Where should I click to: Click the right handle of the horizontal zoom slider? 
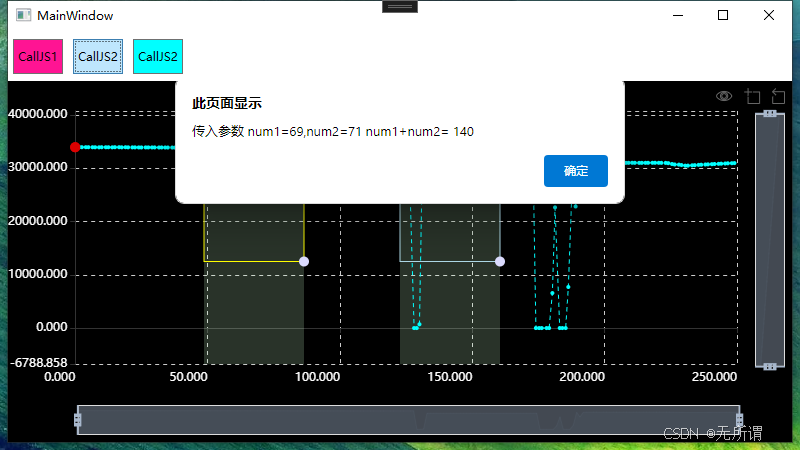click(x=739, y=420)
